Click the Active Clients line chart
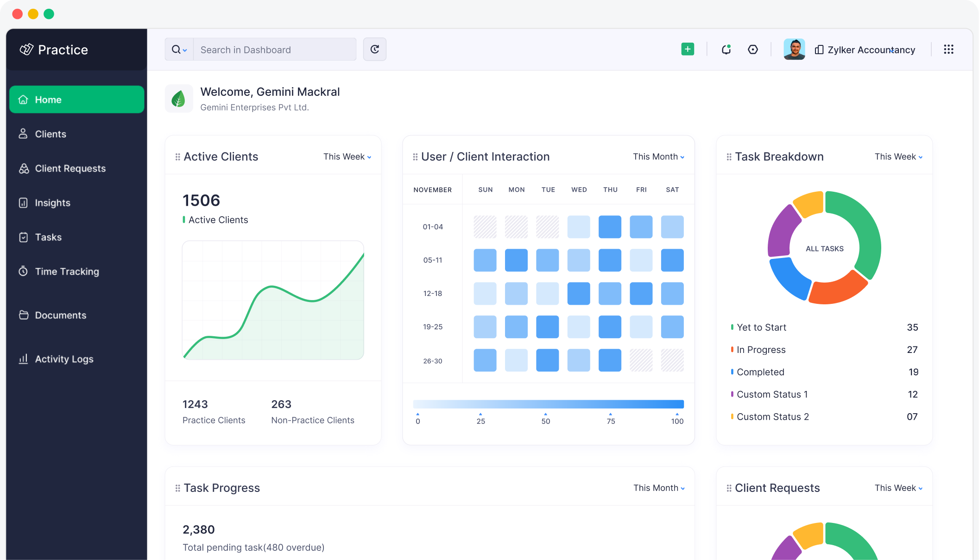The width and height of the screenshot is (979, 560). coord(273,300)
